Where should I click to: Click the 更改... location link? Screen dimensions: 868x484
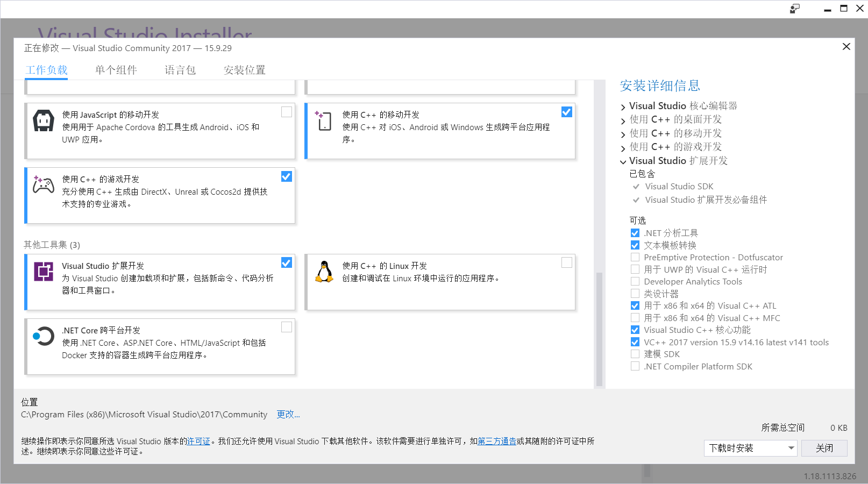point(288,414)
